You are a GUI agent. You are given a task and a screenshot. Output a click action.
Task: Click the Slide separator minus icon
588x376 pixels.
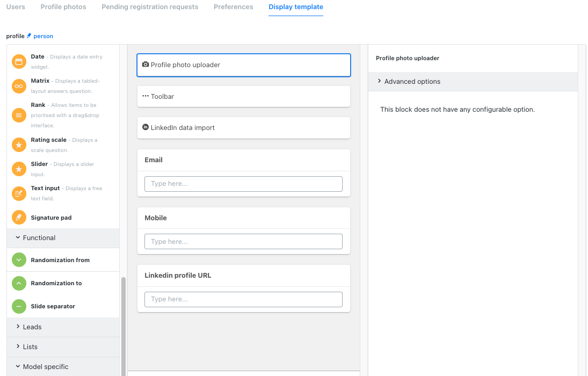(19, 306)
